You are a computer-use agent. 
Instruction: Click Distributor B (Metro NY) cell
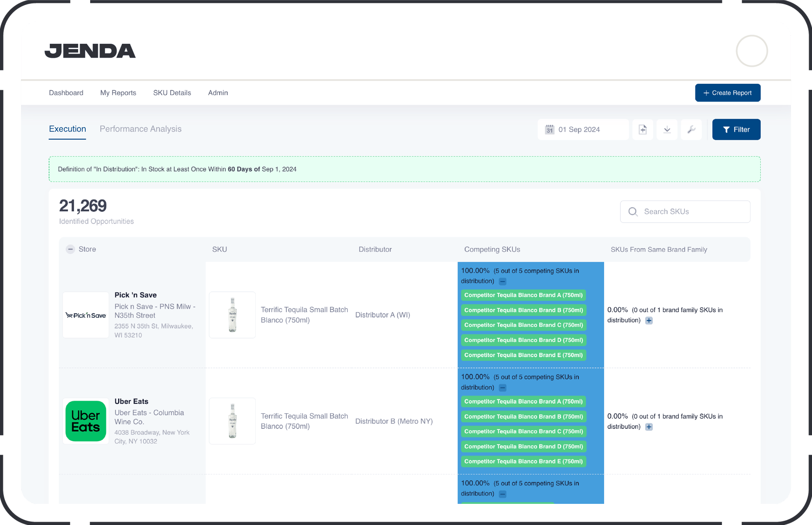tap(394, 421)
